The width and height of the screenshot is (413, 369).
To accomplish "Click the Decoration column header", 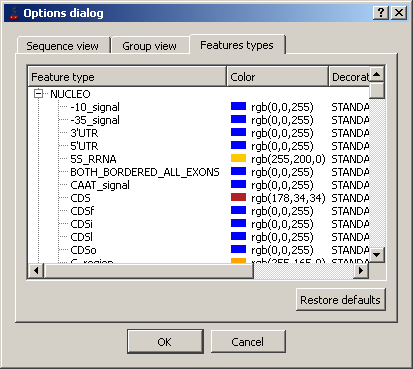I will point(349,77).
